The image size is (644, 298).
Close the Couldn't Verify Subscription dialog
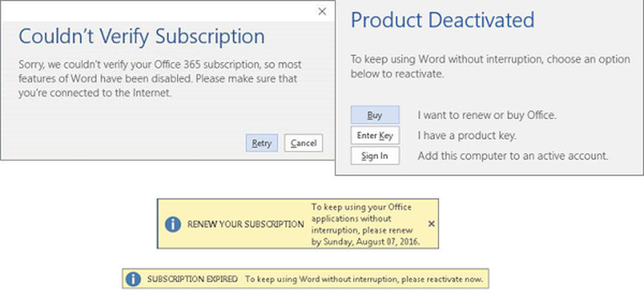click(323, 12)
